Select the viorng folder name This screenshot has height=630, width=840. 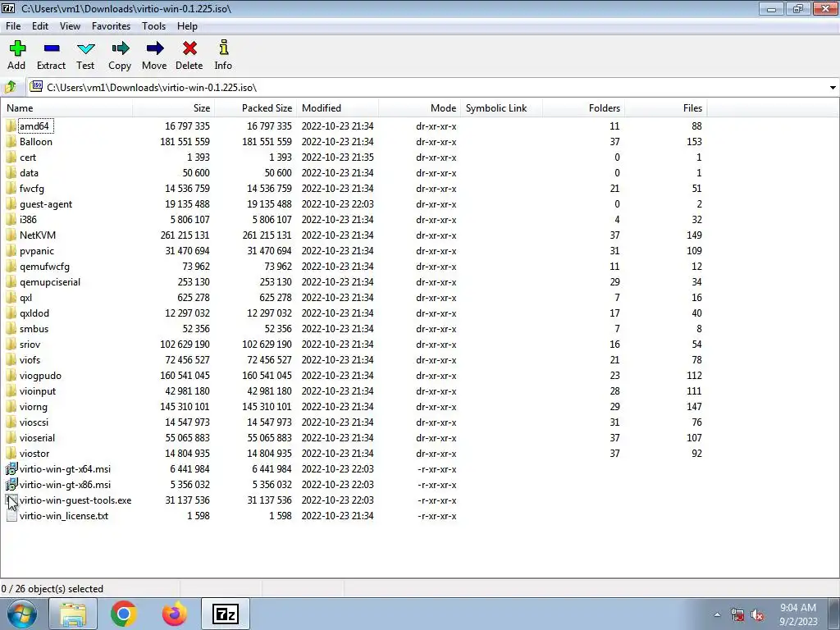click(33, 407)
